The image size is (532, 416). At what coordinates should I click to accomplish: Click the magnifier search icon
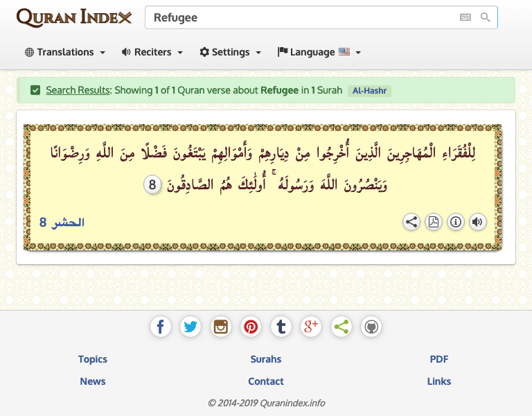486,18
